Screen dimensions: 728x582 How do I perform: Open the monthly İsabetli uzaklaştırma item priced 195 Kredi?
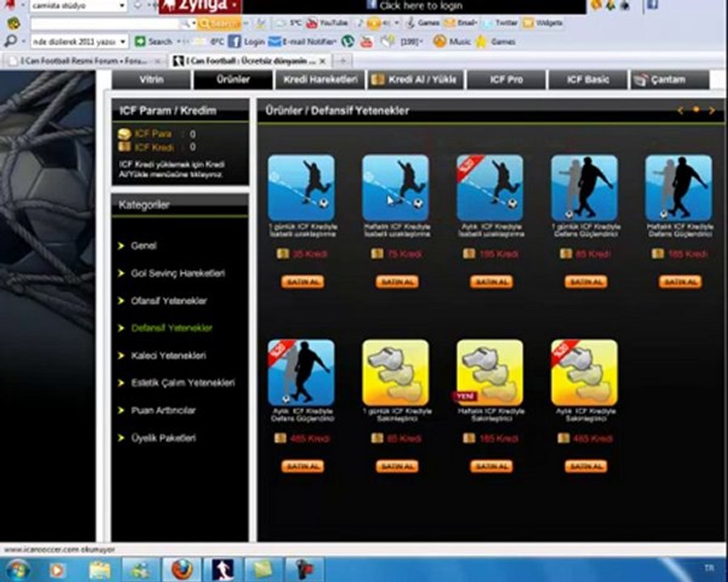point(490,188)
